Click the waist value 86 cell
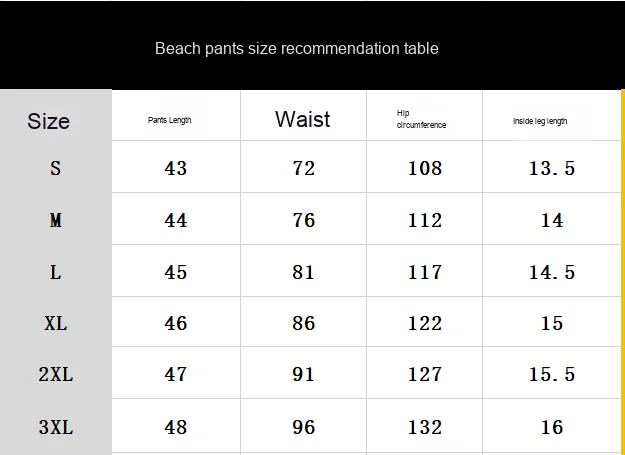This screenshot has width=625, height=455. [x=304, y=323]
